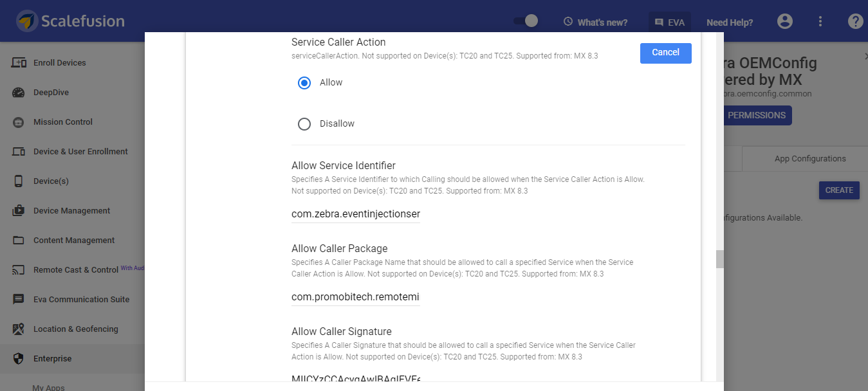Switch to App Configurations tab
Screen dimensions: 868x391
(809, 158)
